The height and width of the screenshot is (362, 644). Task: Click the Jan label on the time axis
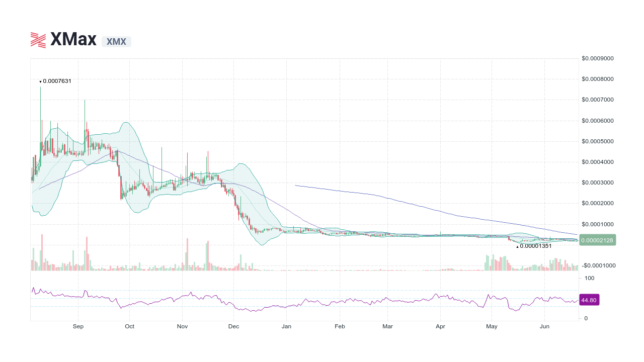pos(286,326)
